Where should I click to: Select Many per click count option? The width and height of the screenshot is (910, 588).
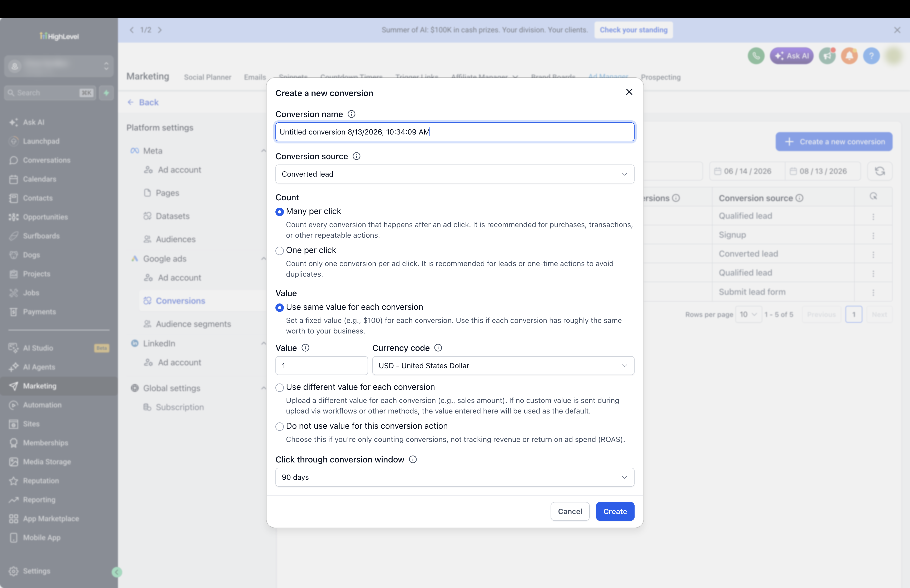(280, 212)
